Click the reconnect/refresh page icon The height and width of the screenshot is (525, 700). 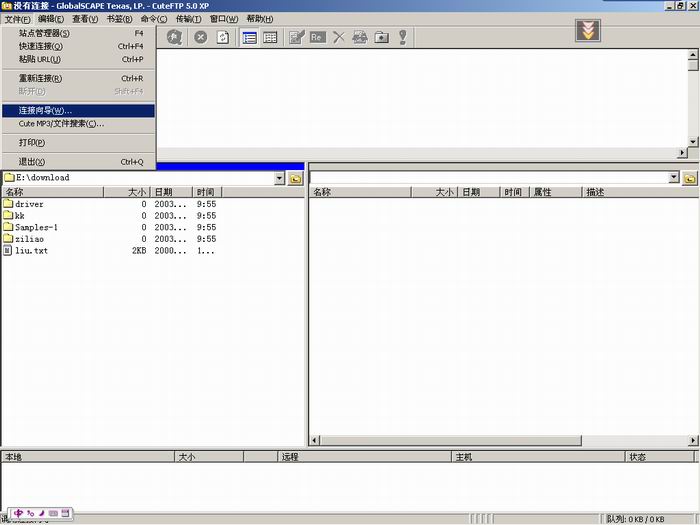(223, 38)
